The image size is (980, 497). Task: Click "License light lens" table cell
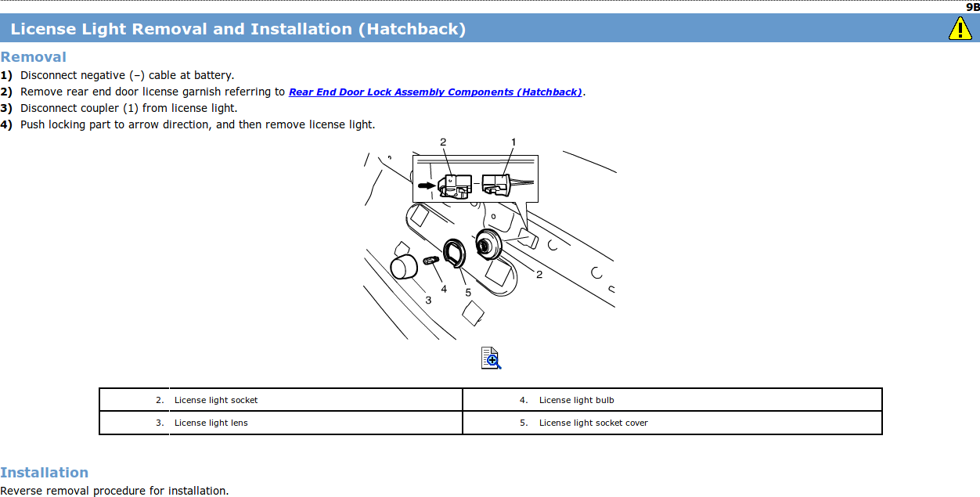click(211, 423)
